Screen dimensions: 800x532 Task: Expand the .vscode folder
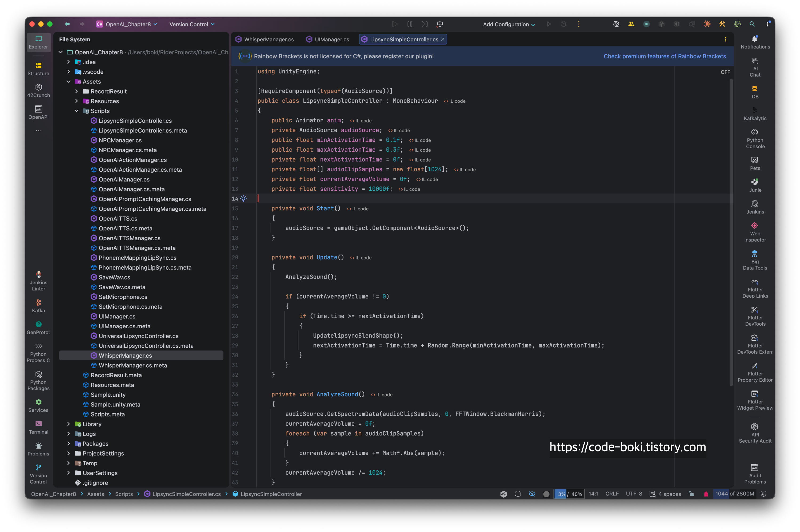69,72
